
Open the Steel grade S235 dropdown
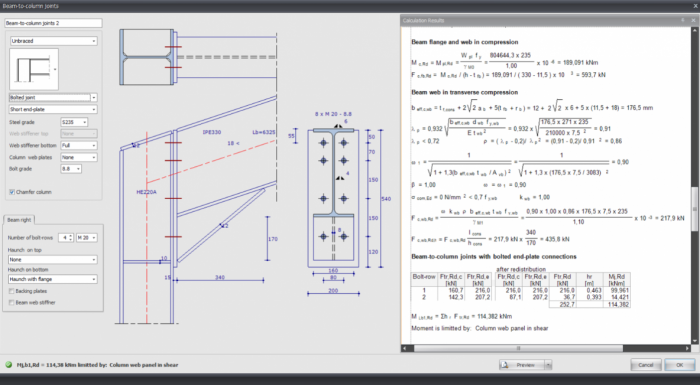coord(74,122)
